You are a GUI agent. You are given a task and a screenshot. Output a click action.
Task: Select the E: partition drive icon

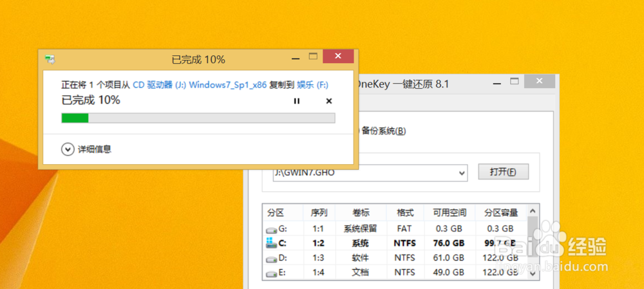(272, 274)
